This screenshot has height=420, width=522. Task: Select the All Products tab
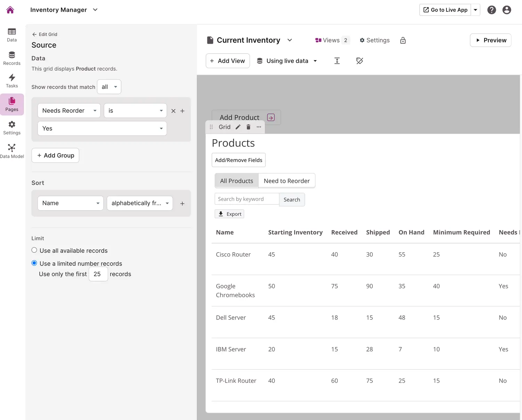237,181
